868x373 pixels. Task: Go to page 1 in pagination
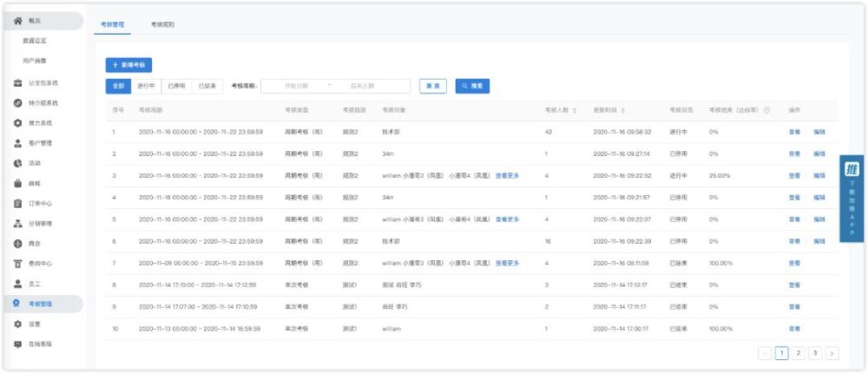coord(782,353)
